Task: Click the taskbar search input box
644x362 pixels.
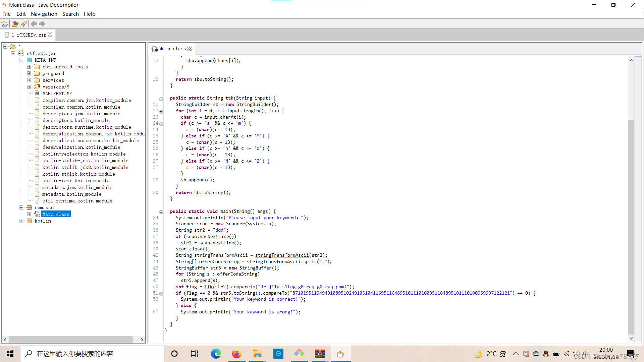Action: pyautogui.click(x=92, y=354)
